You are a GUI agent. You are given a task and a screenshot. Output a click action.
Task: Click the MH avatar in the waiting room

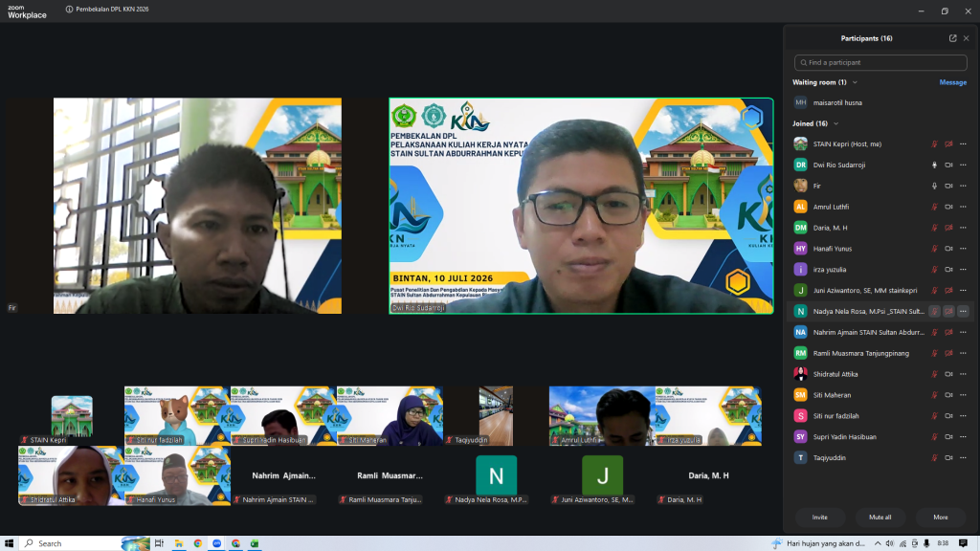coord(801,102)
